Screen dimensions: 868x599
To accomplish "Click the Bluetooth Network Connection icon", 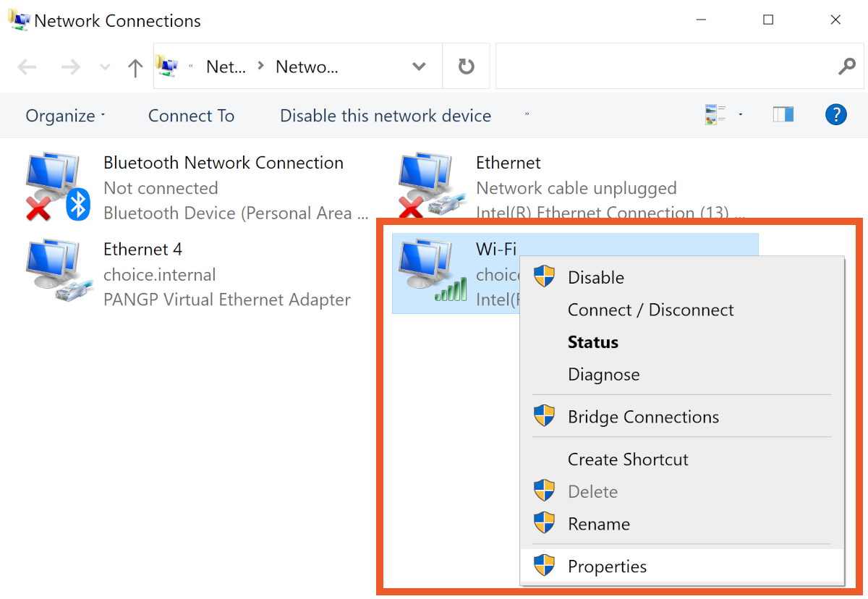I will pos(56,187).
